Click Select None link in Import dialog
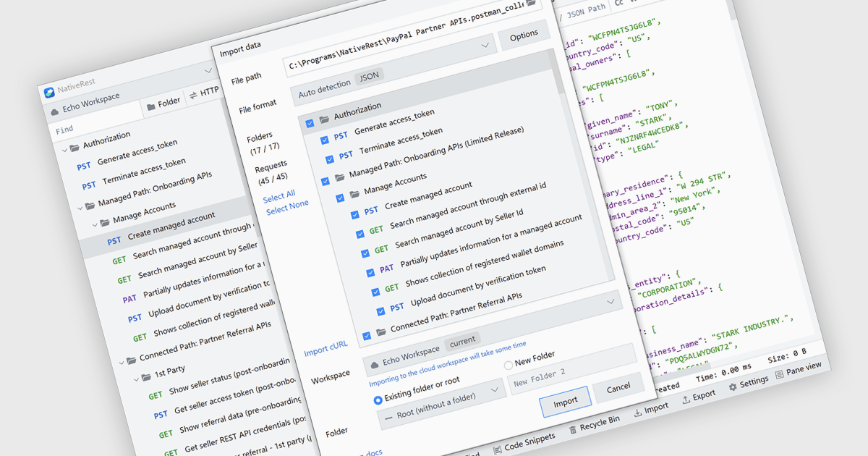 (x=287, y=208)
